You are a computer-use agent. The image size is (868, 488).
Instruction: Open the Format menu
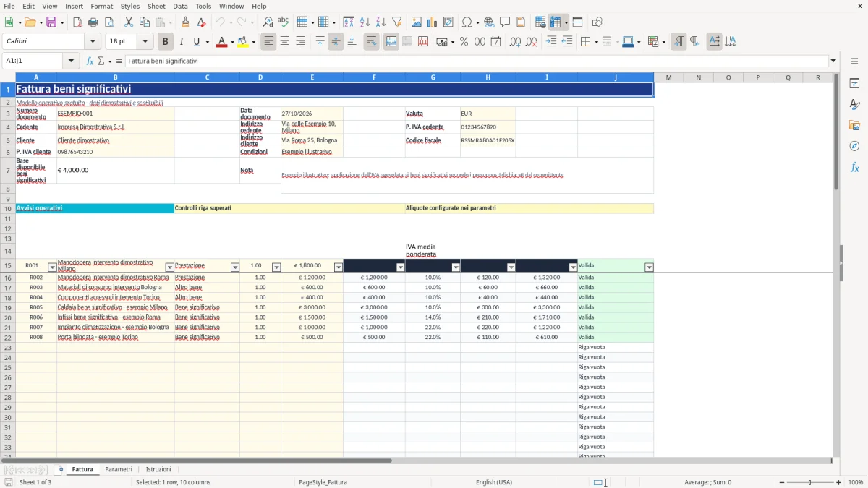[x=101, y=6]
